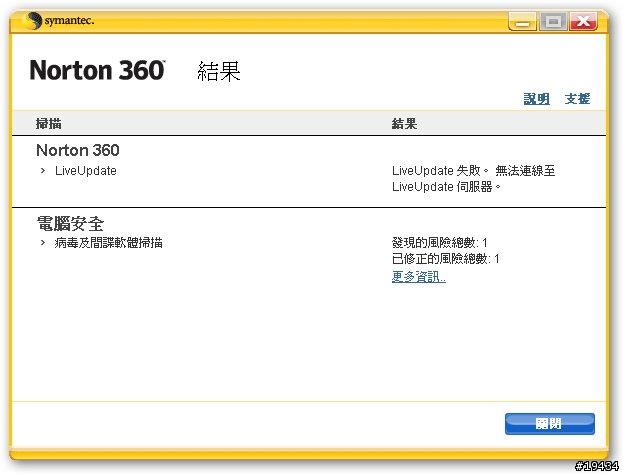The height and width of the screenshot is (474, 623).
Task: Click the 掃描 column header
Action: [x=48, y=124]
